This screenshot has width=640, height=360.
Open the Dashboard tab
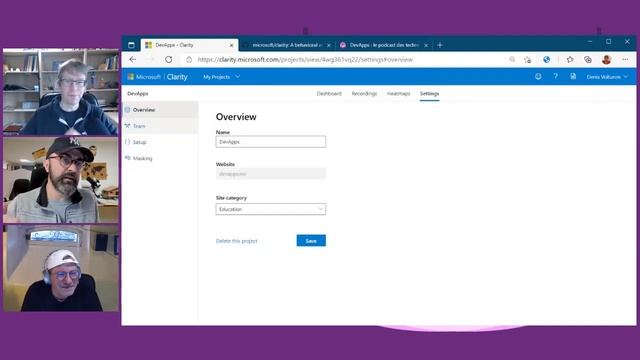(x=329, y=93)
